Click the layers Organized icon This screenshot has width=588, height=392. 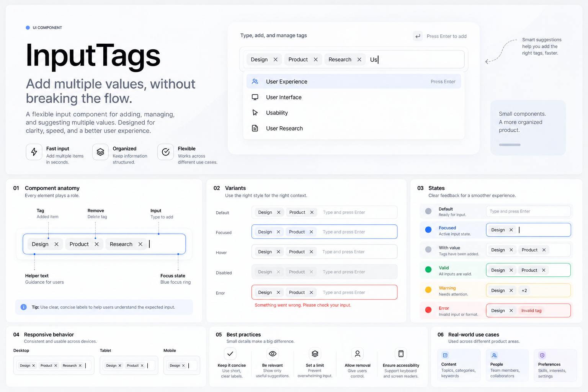coord(100,152)
